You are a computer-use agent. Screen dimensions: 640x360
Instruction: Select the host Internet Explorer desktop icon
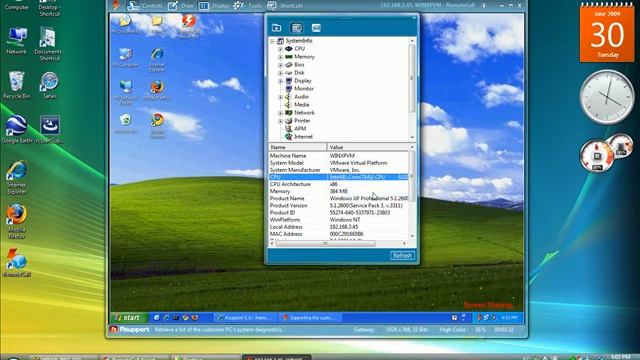pyautogui.click(x=16, y=178)
